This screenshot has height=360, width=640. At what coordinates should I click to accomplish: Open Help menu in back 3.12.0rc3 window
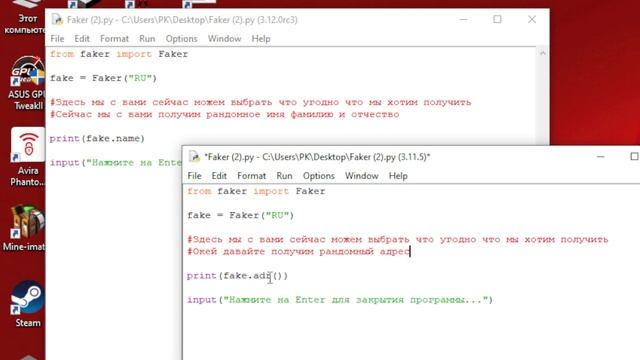click(x=261, y=39)
